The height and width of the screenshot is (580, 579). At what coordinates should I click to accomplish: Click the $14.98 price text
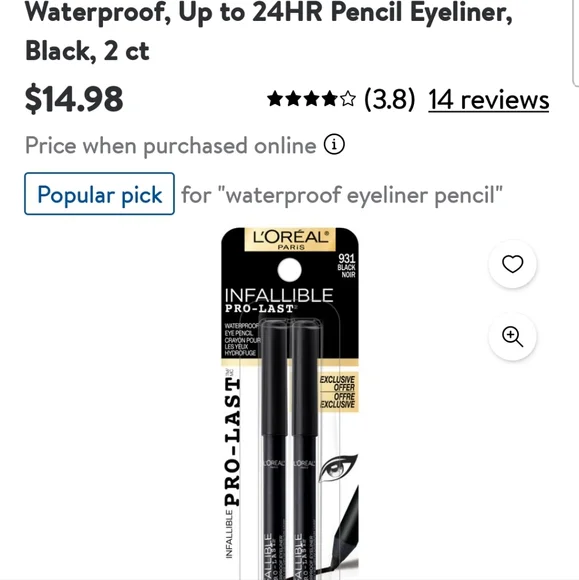click(74, 98)
